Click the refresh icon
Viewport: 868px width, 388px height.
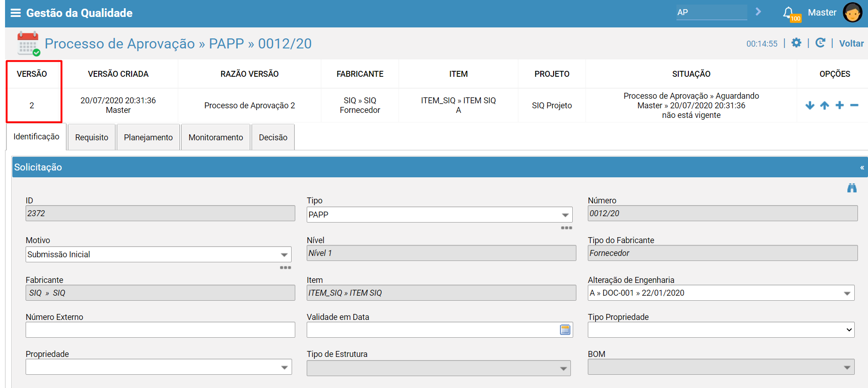point(820,43)
